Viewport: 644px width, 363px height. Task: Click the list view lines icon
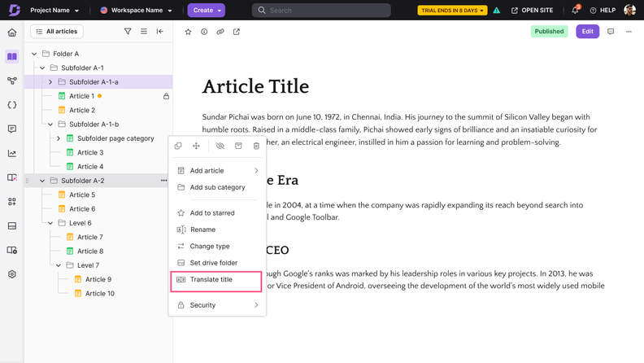click(144, 31)
